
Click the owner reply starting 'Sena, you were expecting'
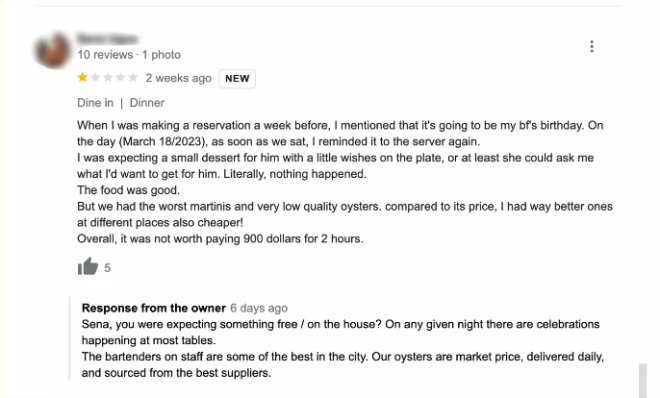(341, 332)
